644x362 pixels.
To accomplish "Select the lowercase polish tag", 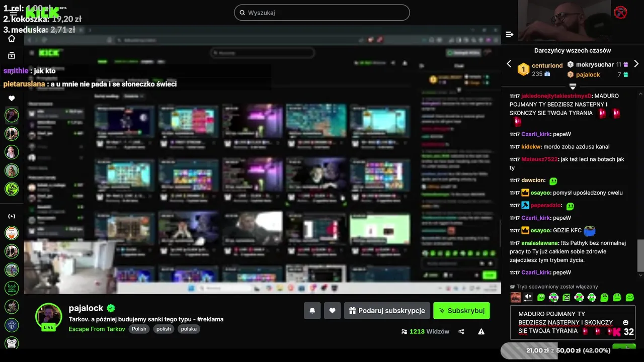I will 164,329.
